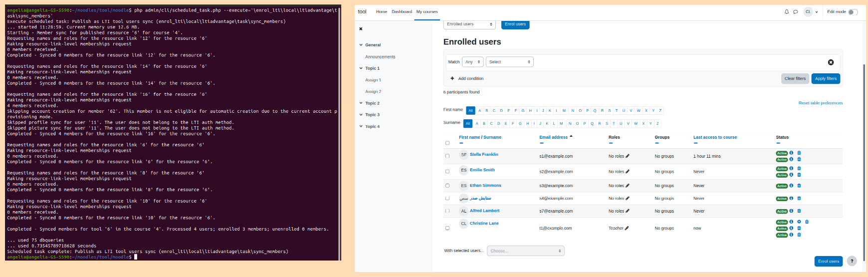Expand Topic 4 section

[x=361, y=127]
